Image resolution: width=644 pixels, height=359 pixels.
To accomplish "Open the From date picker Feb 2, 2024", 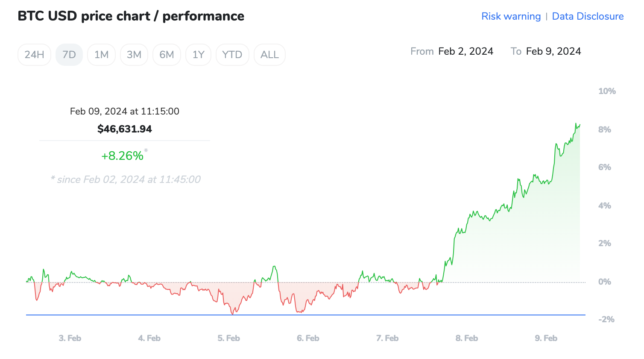I will [x=465, y=51].
